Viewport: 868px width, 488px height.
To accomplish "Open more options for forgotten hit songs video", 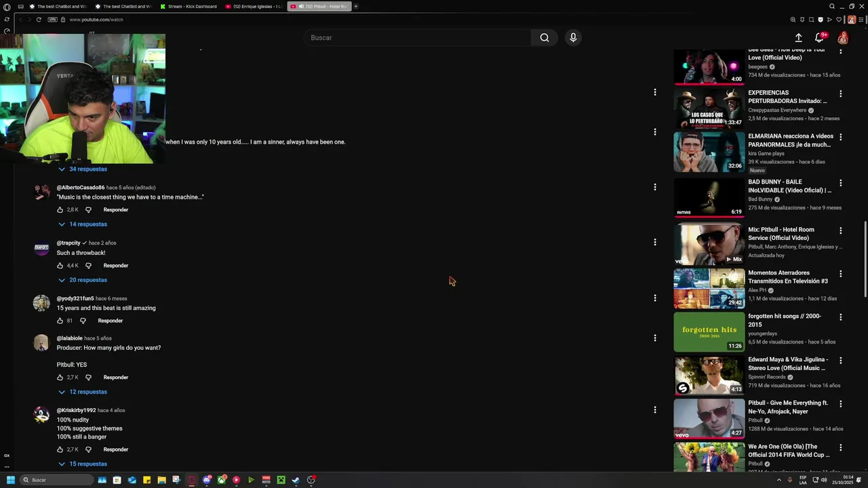I will (840, 317).
